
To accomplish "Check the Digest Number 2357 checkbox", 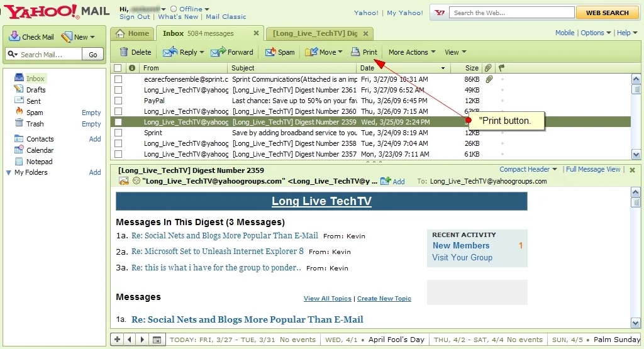I will [x=118, y=154].
